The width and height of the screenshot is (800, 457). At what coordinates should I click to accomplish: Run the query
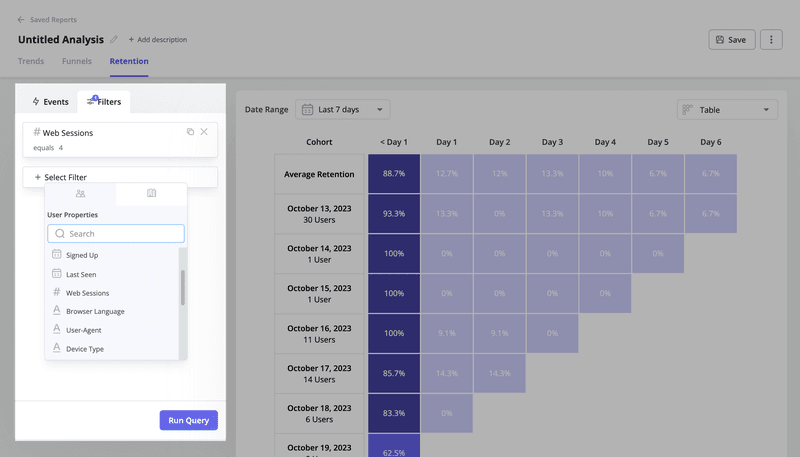pyautogui.click(x=189, y=420)
